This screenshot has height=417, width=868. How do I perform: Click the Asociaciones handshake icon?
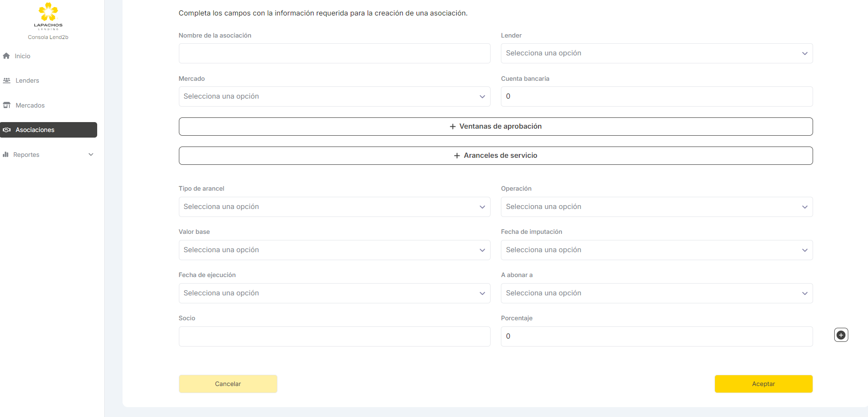click(x=7, y=130)
